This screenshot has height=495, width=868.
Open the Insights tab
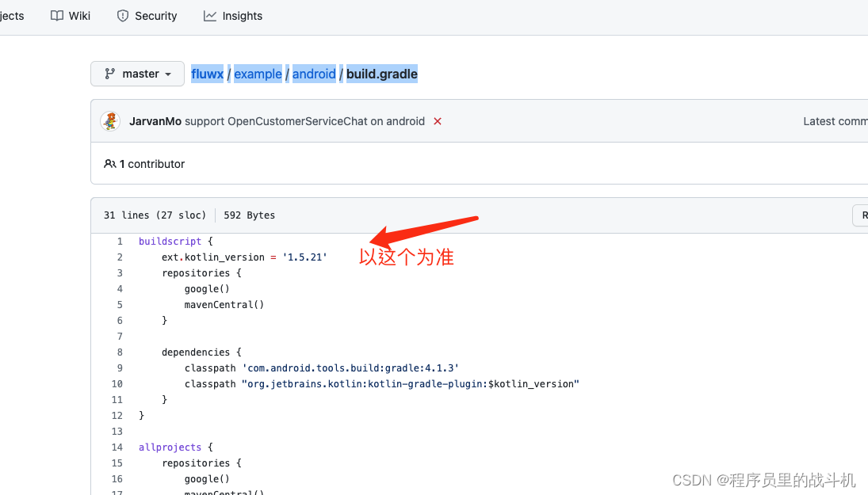point(232,16)
